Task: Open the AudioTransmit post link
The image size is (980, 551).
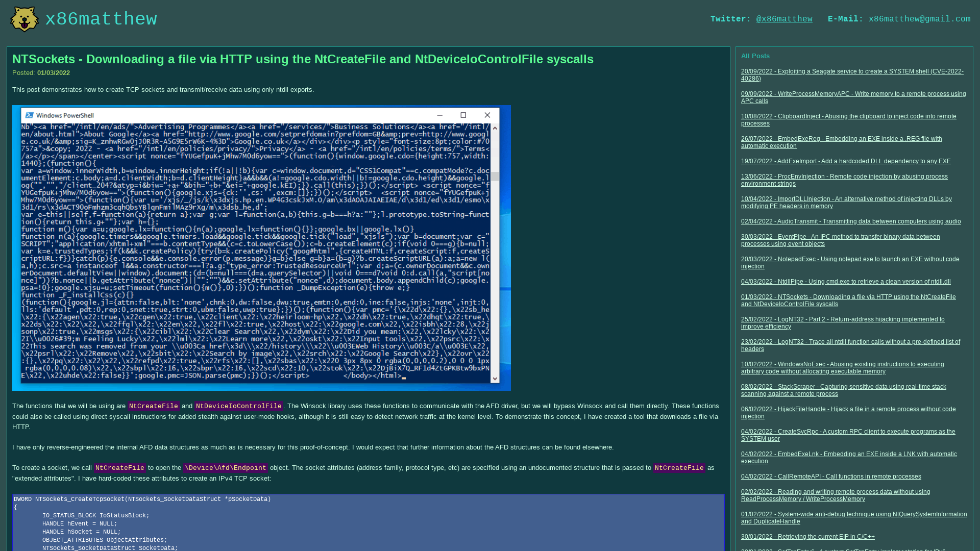Action: coord(851,221)
